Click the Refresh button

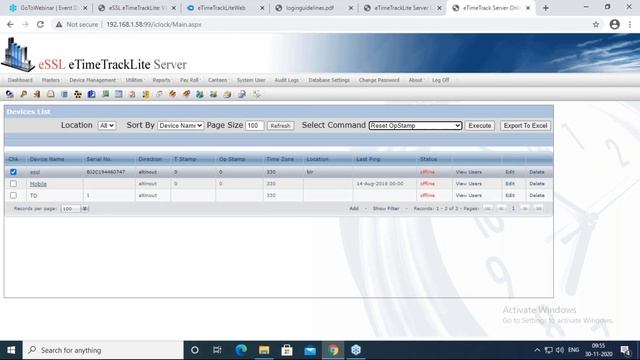click(280, 126)
